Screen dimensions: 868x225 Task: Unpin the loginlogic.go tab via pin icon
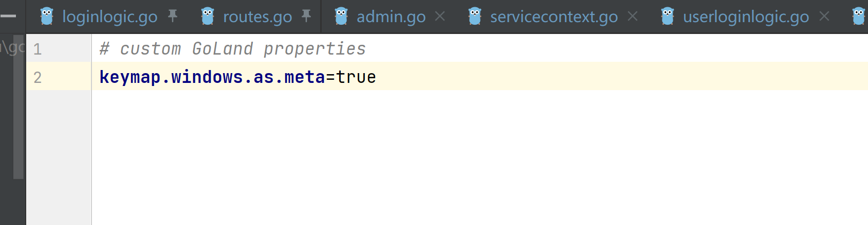point(173,16)
